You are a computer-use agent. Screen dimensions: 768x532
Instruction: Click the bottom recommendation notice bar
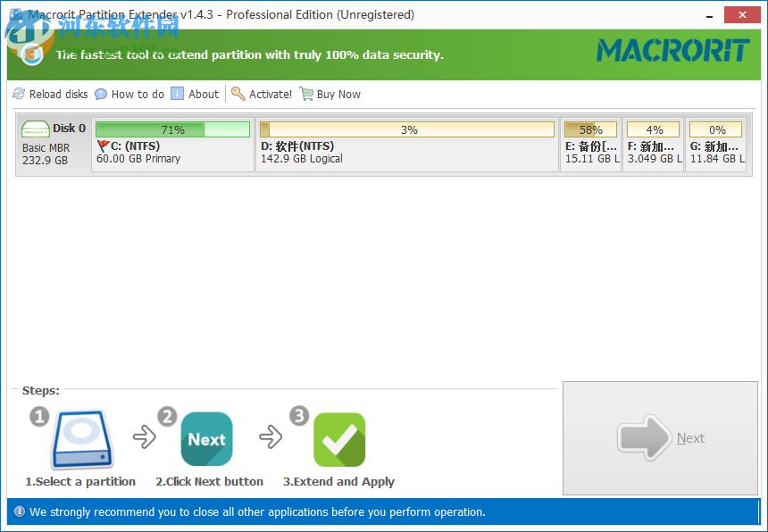click(384, 511)
